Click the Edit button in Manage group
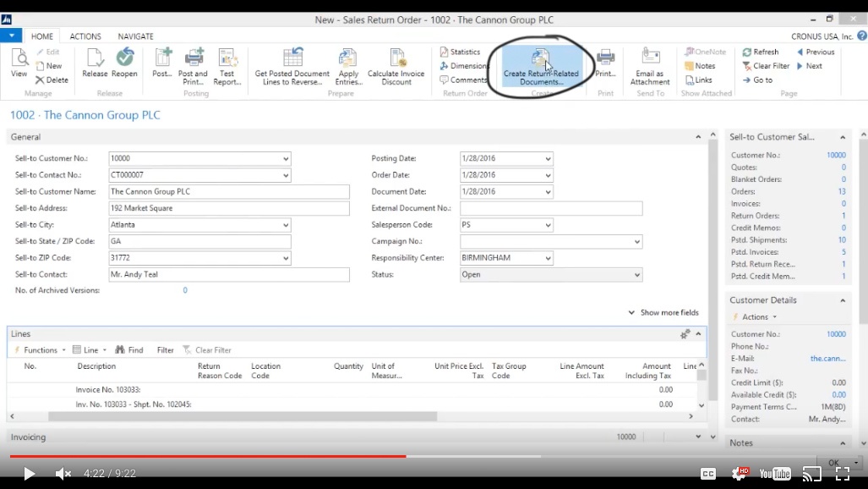Image resolution: width=868 pixels, height=489 pixels. tap(48, 52)
